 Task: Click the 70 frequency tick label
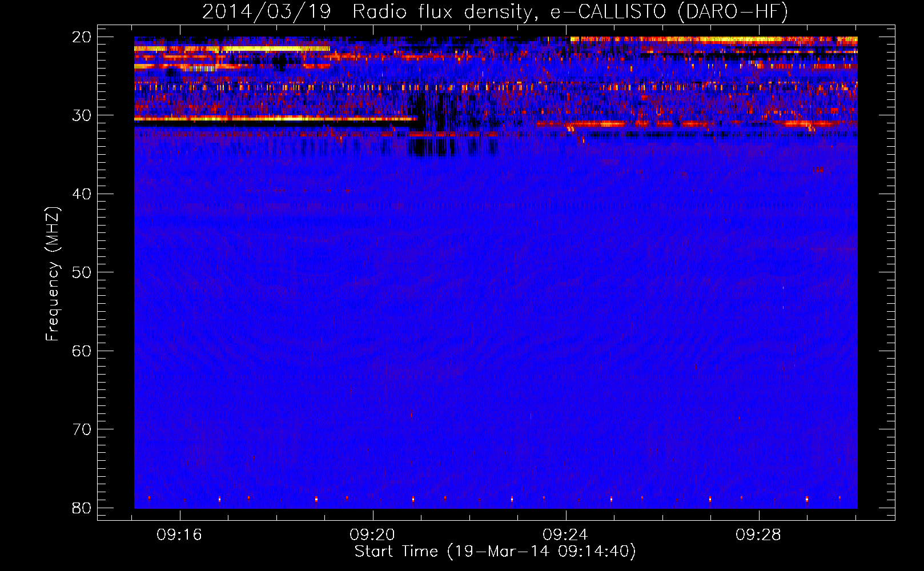tap(82, 429)
